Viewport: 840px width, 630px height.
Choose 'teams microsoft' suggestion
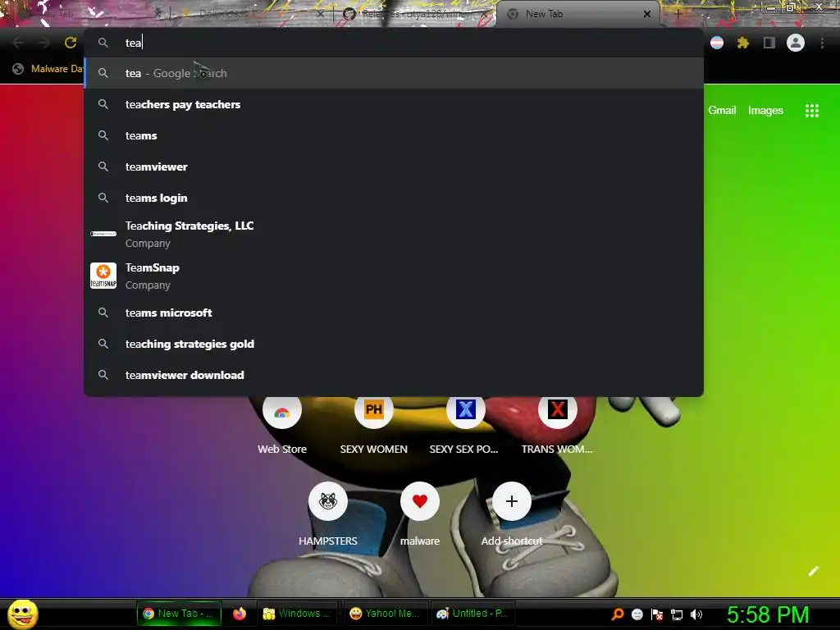click(394, 313)
